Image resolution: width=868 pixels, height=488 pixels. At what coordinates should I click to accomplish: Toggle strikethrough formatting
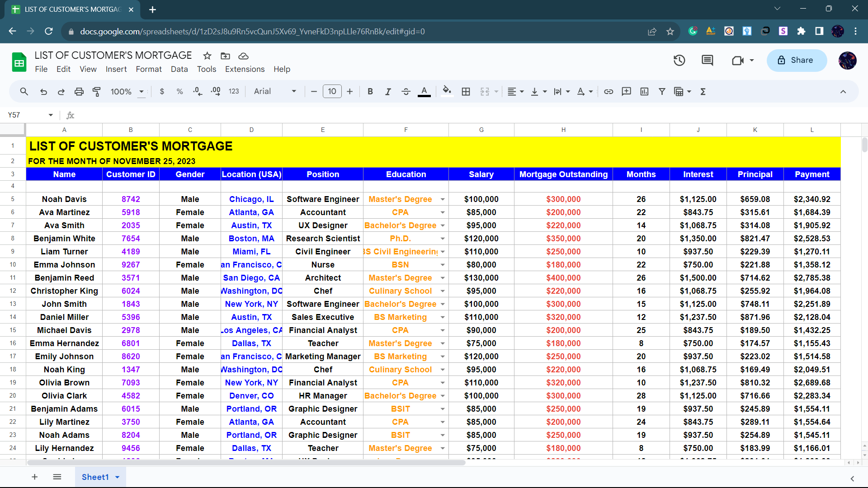(x=406, y=92)
